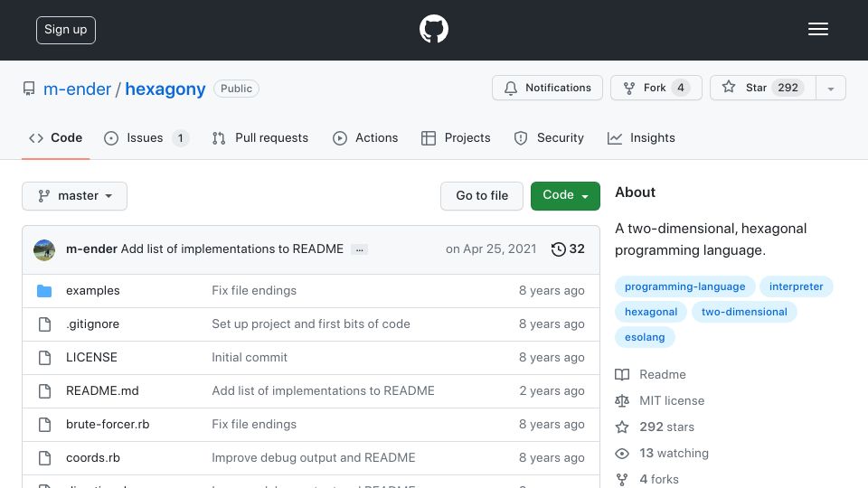This screenshot has width=868, height=488.
Task: Click the Go to file button
Action: coord(482,196)
